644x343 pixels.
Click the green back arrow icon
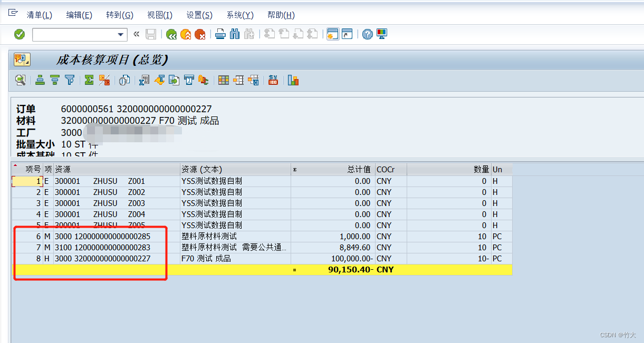tap(171, 34)
